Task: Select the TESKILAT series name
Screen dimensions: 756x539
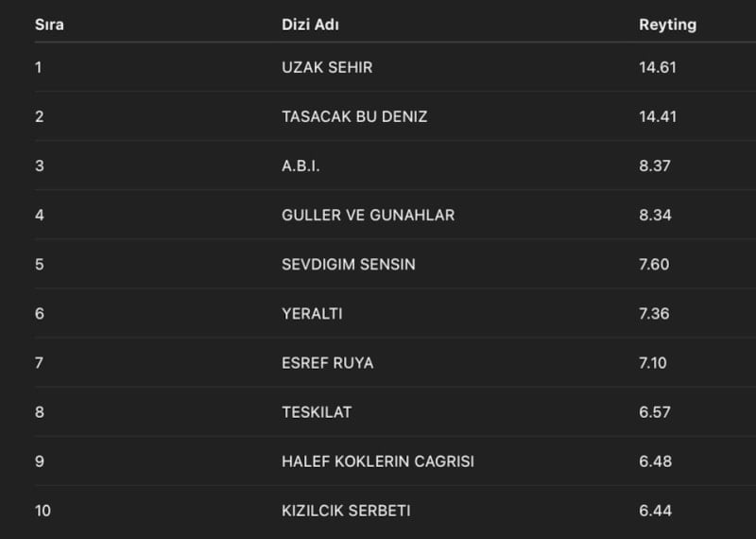Action: coord(317,412)
